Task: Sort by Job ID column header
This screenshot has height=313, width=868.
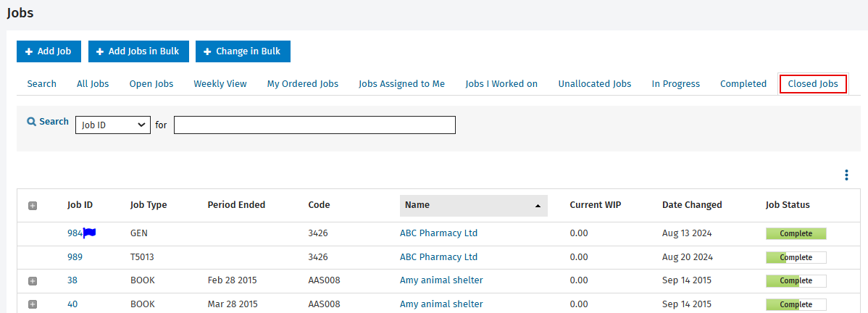Action: [x=80, y=205]
